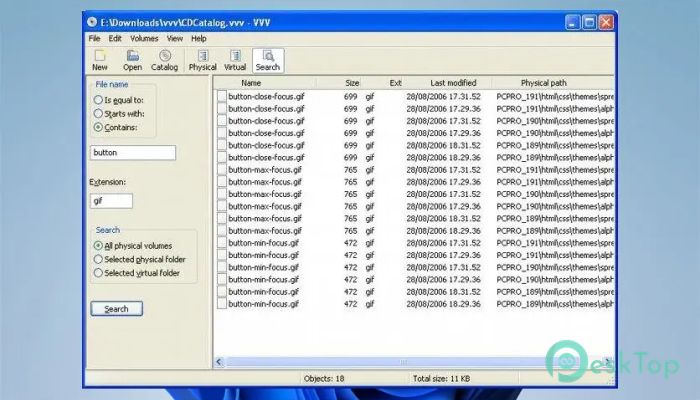The height and width of the screenshot is (400, 700).
Task: Maximize the VVV window
Action: (589, 22)
